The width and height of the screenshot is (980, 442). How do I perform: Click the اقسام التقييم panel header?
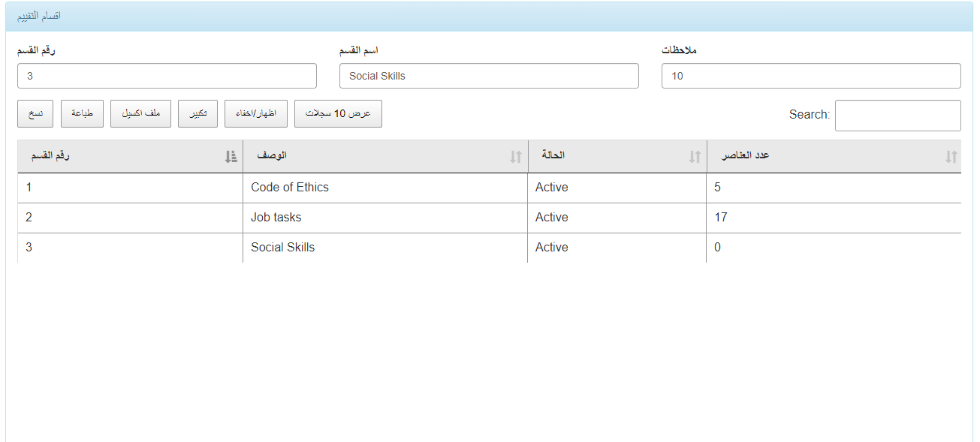[x=489, y=17]
